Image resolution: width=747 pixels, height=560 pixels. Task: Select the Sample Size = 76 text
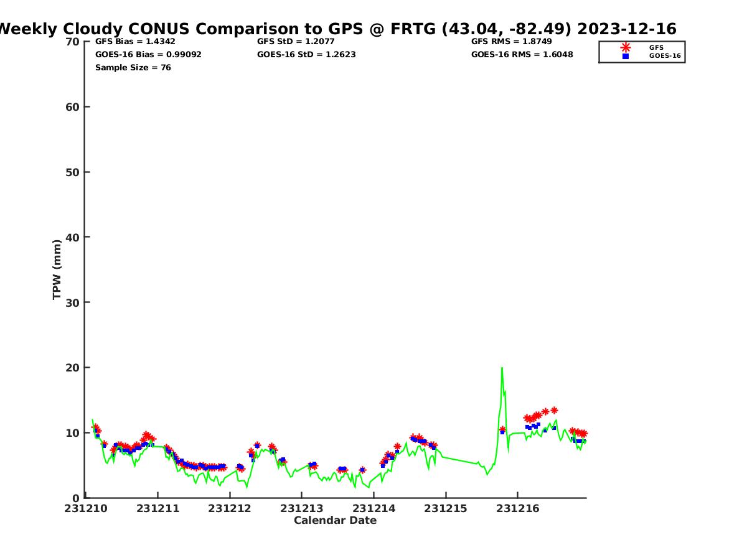point(133,68)
